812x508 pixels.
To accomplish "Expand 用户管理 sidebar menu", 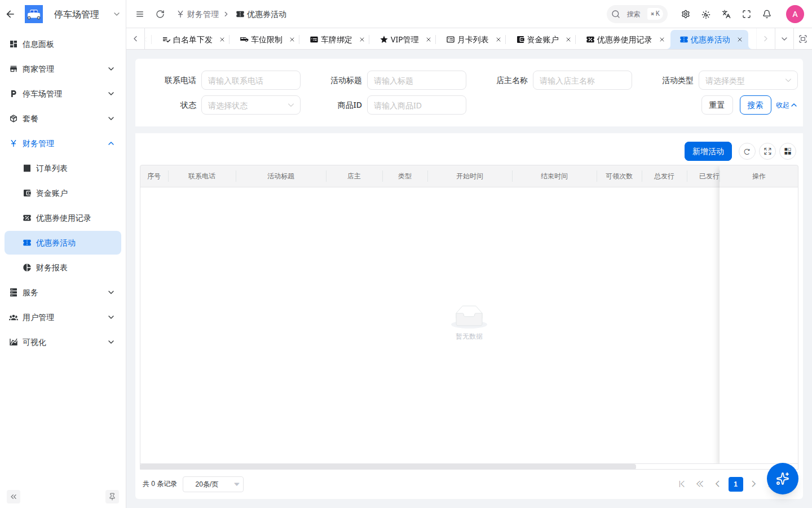I will (x=63, y=317).
